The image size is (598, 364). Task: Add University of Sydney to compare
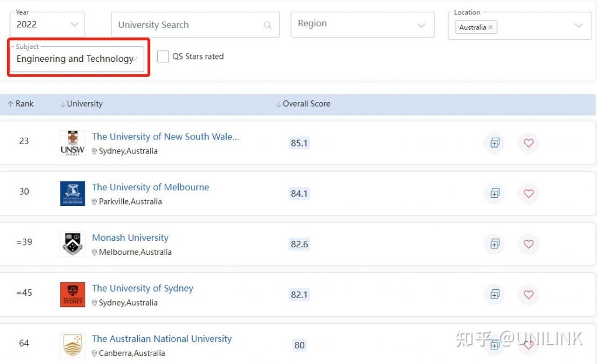tap(495, 295)
